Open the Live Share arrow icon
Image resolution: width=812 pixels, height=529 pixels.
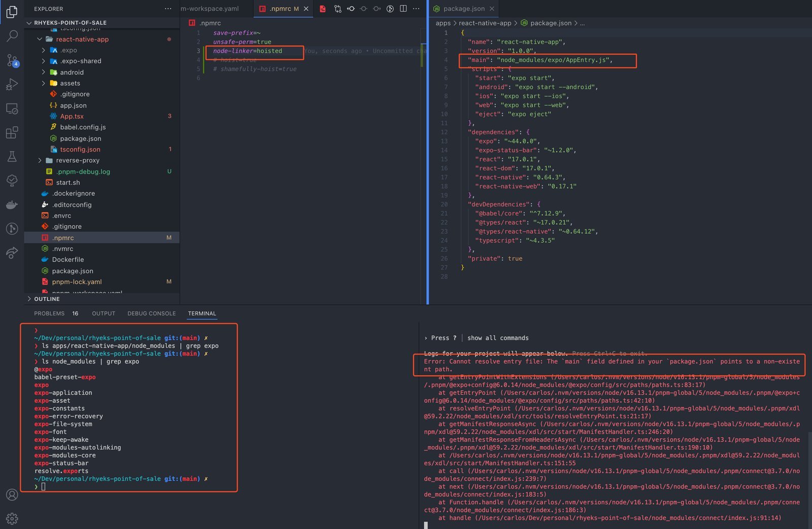[12, 253]
